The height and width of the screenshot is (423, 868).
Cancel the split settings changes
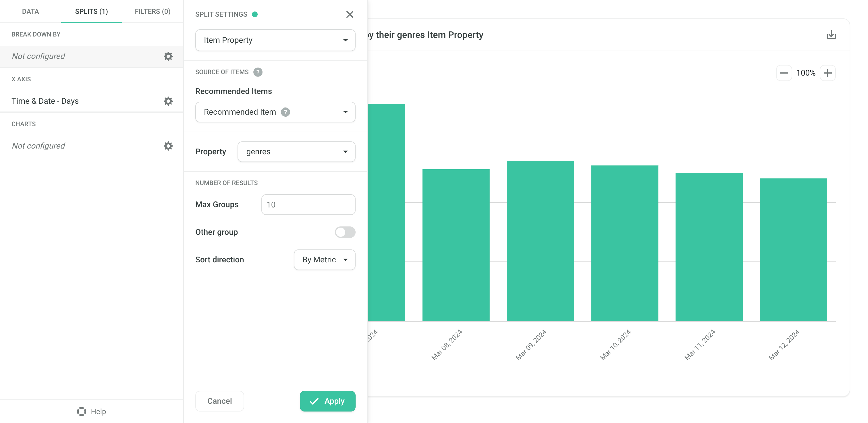219,401
